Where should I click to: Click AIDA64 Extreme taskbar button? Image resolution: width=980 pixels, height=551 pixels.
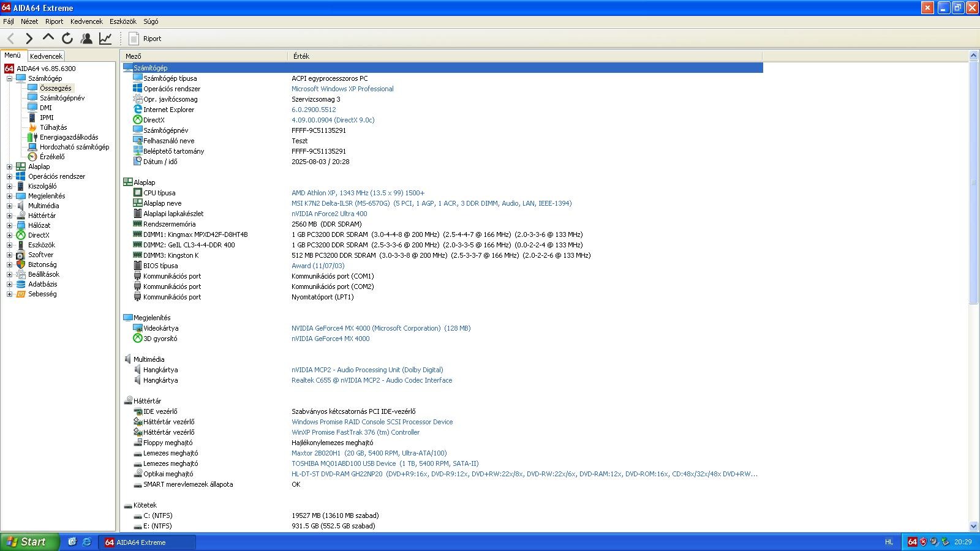click(x=147, y=542)
